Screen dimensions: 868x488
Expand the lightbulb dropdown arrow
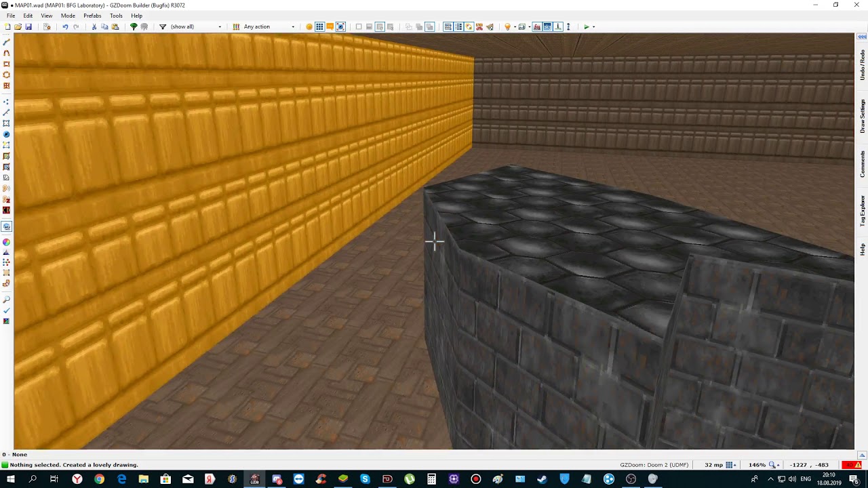click(x=515, y=26)
